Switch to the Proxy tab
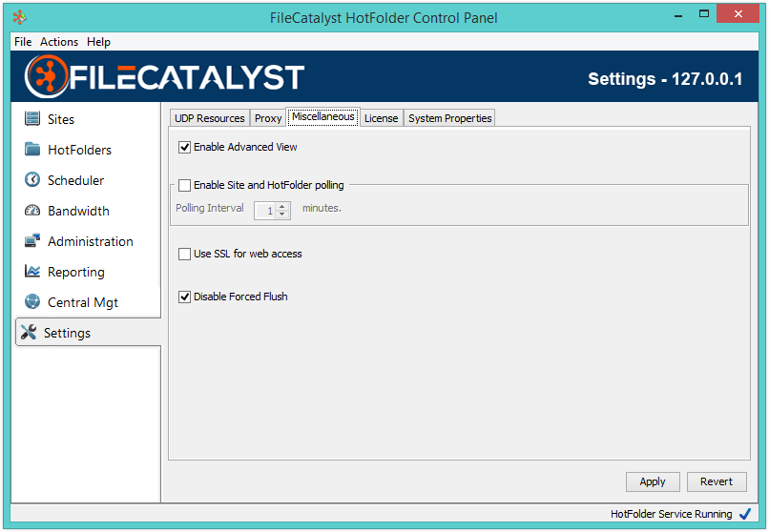This screenshot has width=769, height=532. click(268, 118)
